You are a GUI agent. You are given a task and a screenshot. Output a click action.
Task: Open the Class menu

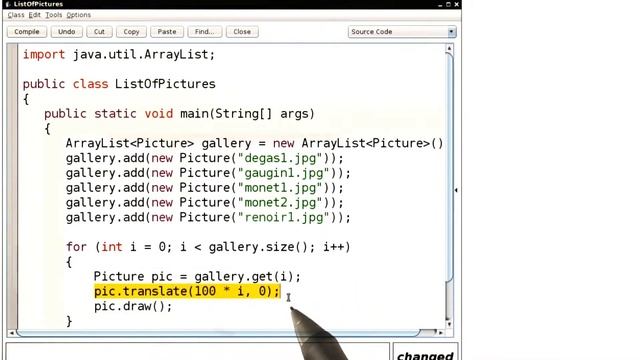coord(16,15)
